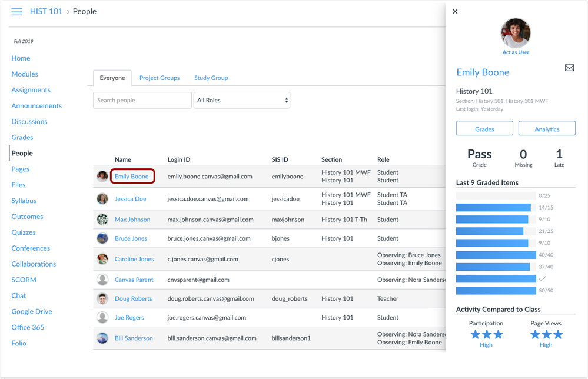The width and height of the screenshot is (588, 379).
Task: Click the Act as User link
Action: tap(516, 52)
